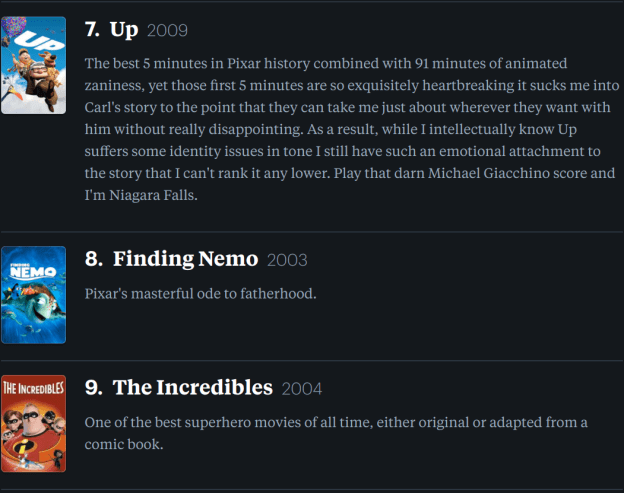
Task: Click the phrase "The best 5 minutes"
Action: coord(148,62)
